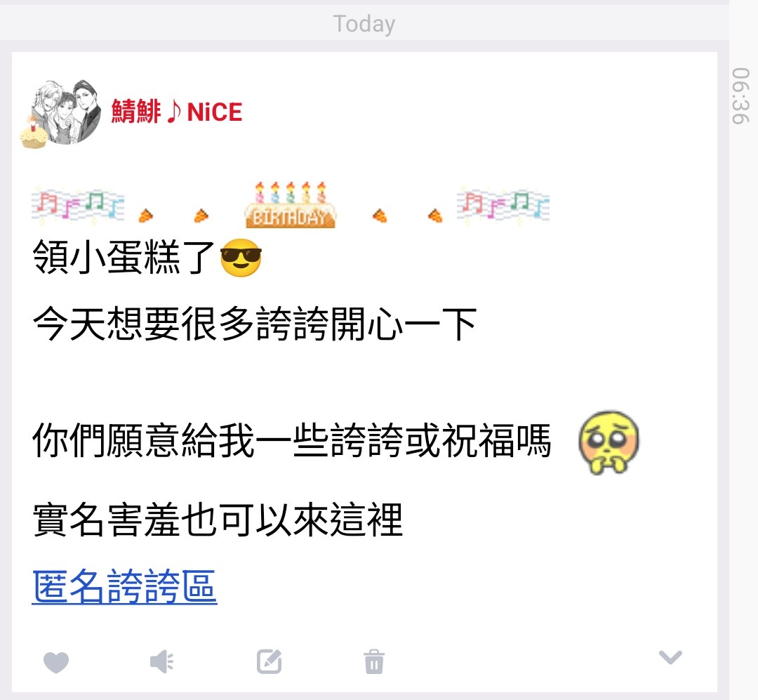Click the text 今天想要很多誇誇開心一下
Screen dimensions: 758x700
[255, 324]
